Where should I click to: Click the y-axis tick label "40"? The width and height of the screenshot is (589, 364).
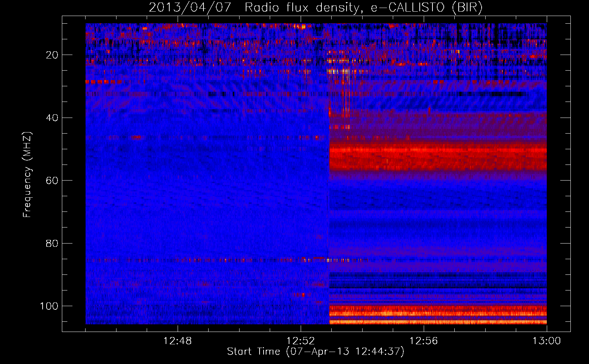[x=52, y=118]
